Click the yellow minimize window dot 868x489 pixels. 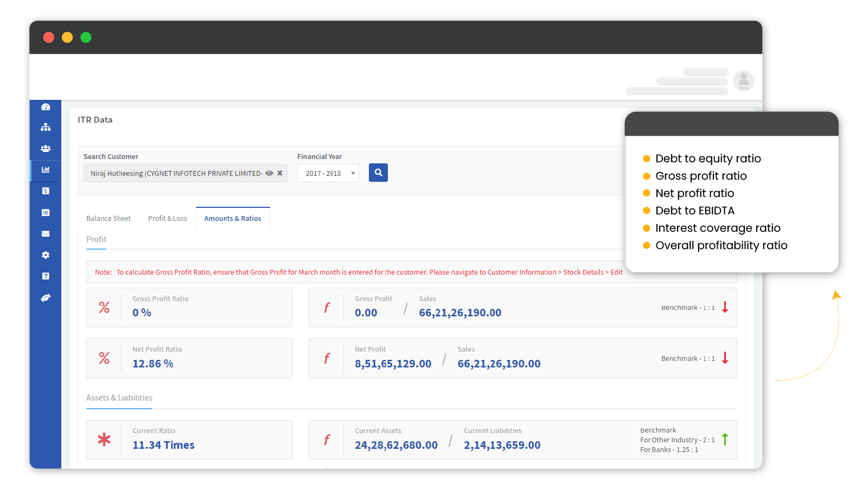tap(67, 37)
